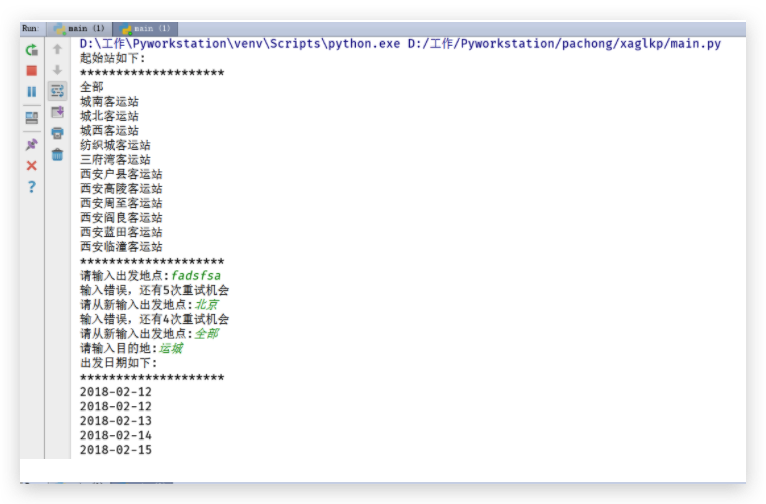Clear all console output with trash icon
The width and height of the screenshot is (766, 504).
coord(57,154)
